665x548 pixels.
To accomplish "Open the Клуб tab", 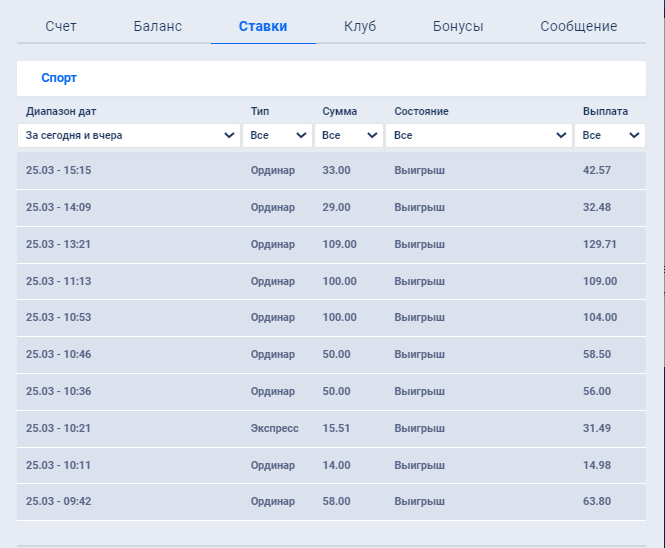I will [359, 26].
